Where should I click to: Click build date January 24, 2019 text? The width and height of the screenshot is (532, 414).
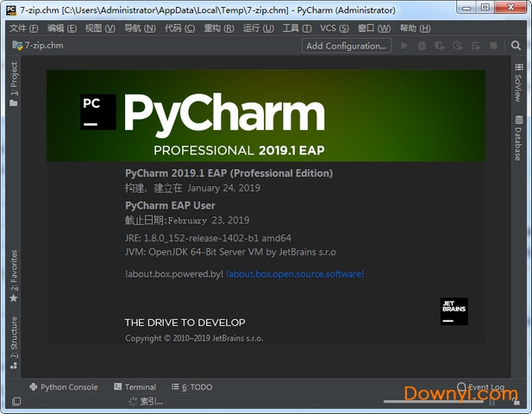(x=224, y=188)
